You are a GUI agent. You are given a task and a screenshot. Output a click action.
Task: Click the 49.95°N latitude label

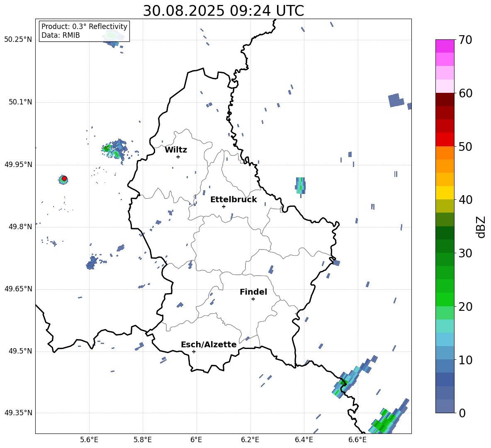click(x=18, y=165)
